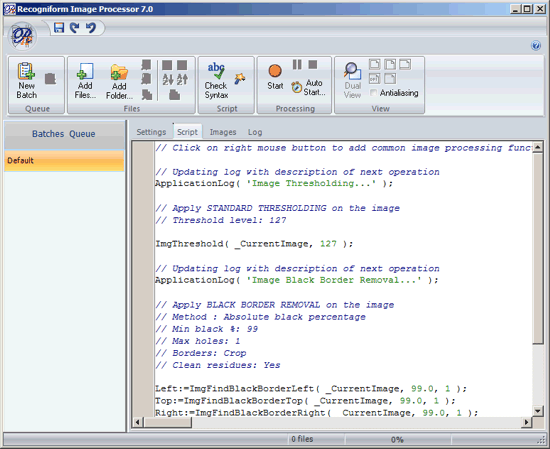Viewport: 550px width, 449px height.
Task: Click the line ImgThreshold( _CurrentImage, 127 );
Action: (x=254, y=243)
